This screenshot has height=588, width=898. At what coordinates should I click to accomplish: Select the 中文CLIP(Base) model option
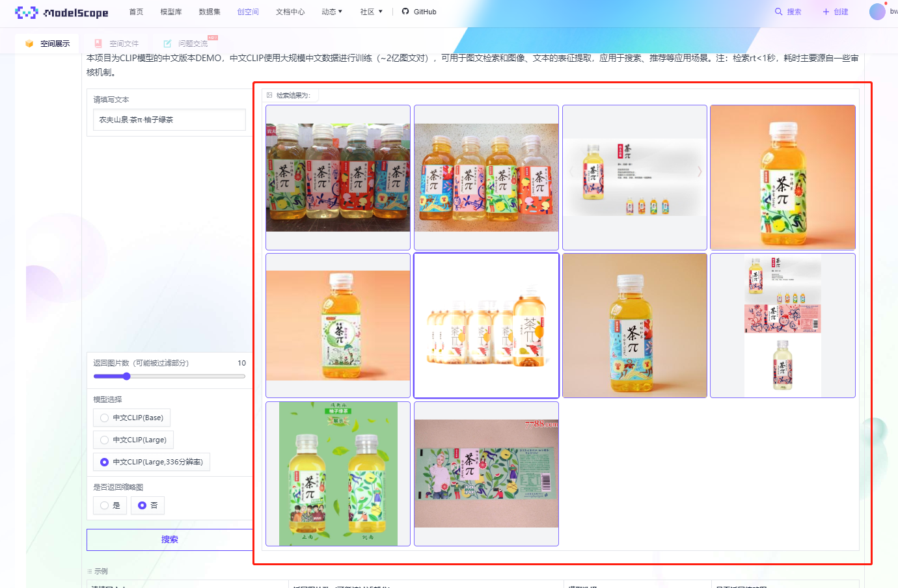(x=131, y=418)
